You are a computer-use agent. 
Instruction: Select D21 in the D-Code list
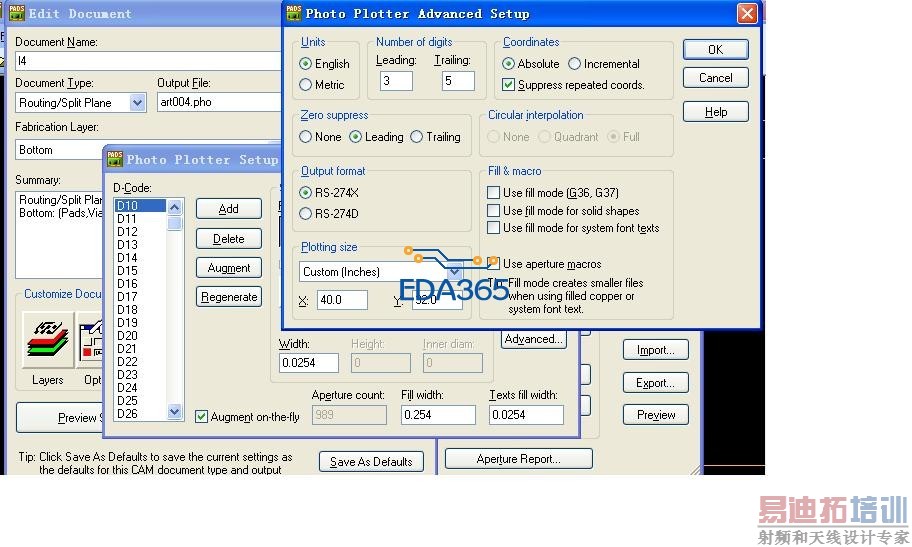140,349
